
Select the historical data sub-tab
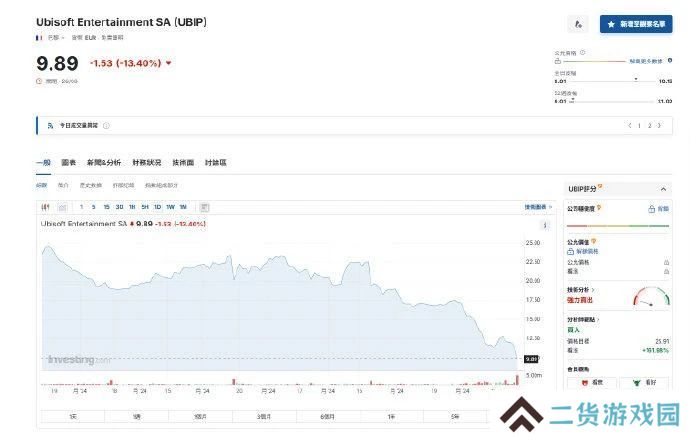[x=91, y=186]
